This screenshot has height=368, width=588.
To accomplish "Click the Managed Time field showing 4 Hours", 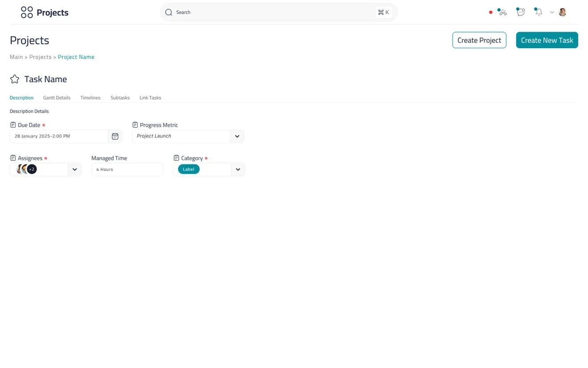I will pos(127,170).
